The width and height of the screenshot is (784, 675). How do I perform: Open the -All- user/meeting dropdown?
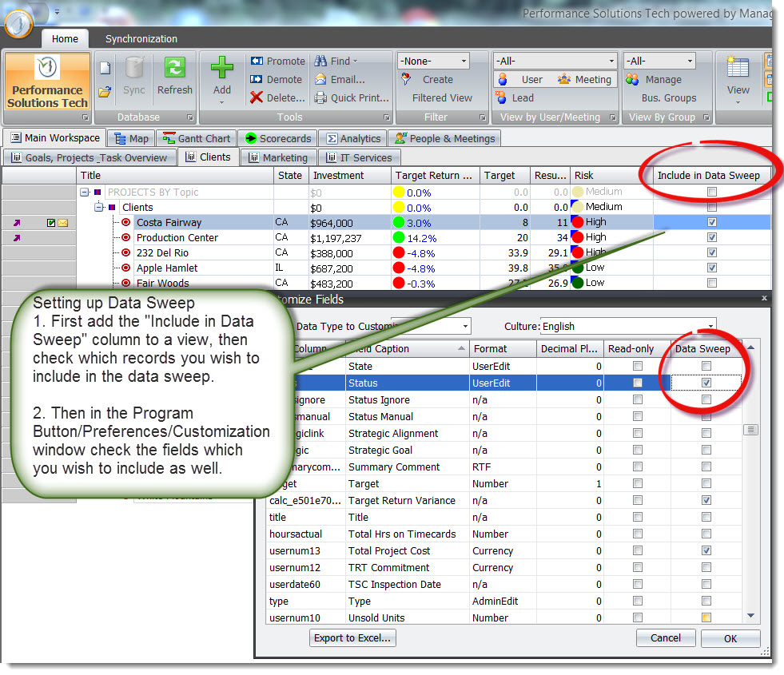click(x=611, y=61)
